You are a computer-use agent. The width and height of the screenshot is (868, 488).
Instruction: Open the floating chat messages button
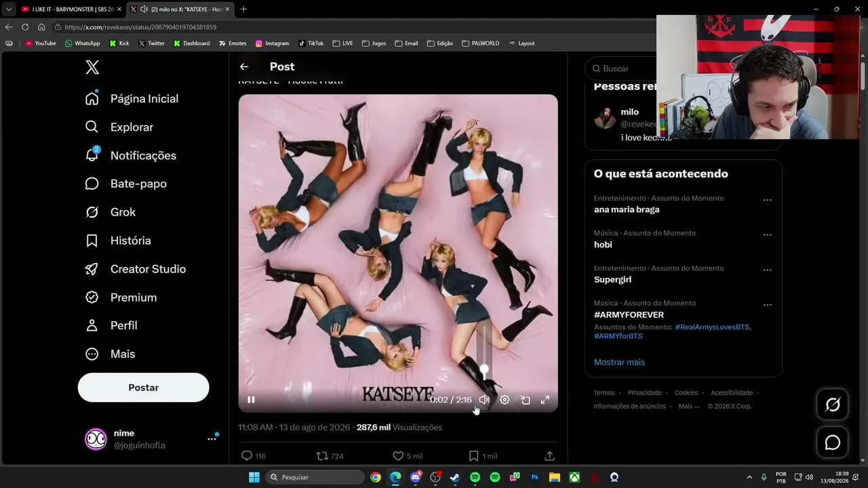click(832, 443)
